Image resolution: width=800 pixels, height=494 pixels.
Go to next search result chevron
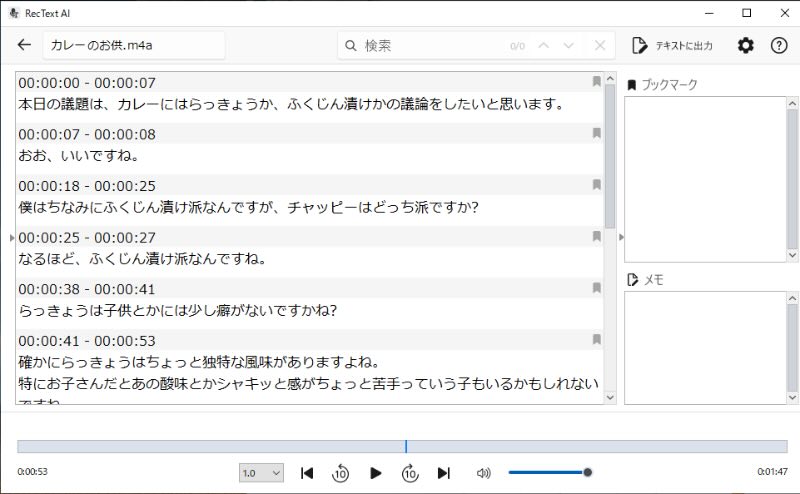(569, 46)
